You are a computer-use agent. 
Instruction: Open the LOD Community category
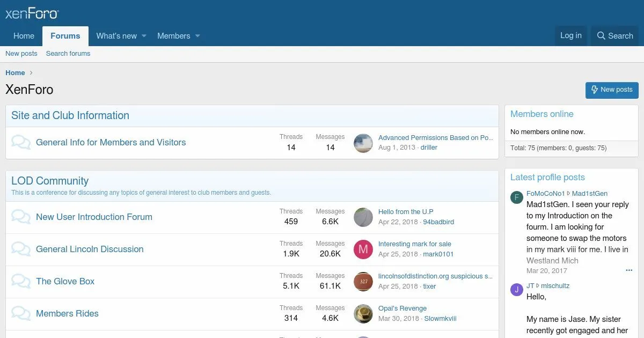50,181
